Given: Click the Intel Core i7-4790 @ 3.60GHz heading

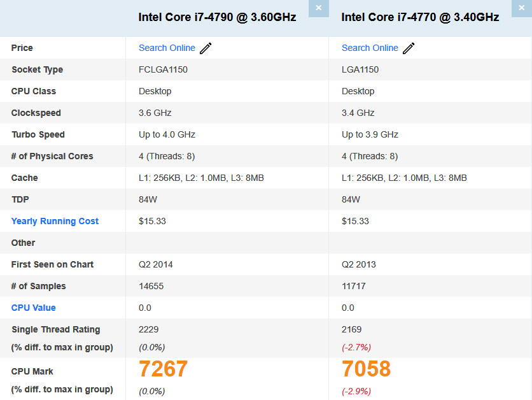Looking at the screenshot, I should tap(217, 17).
